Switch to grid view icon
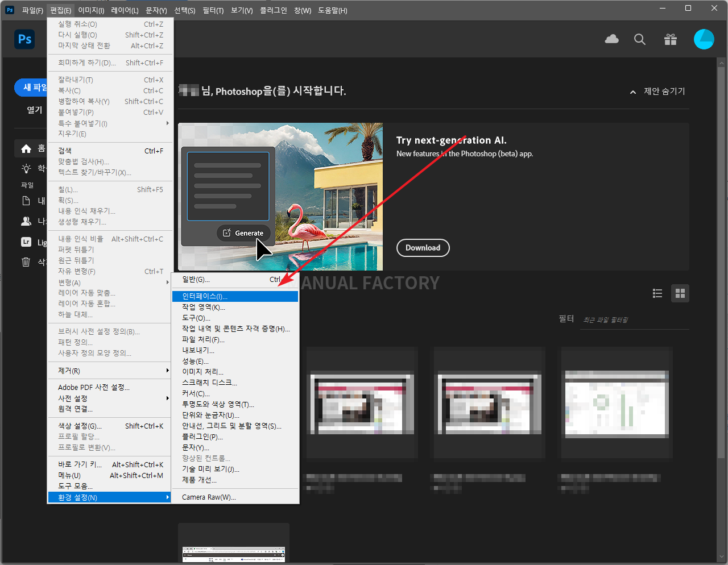This screenshot has height=565, width=728. click(680, 293)
